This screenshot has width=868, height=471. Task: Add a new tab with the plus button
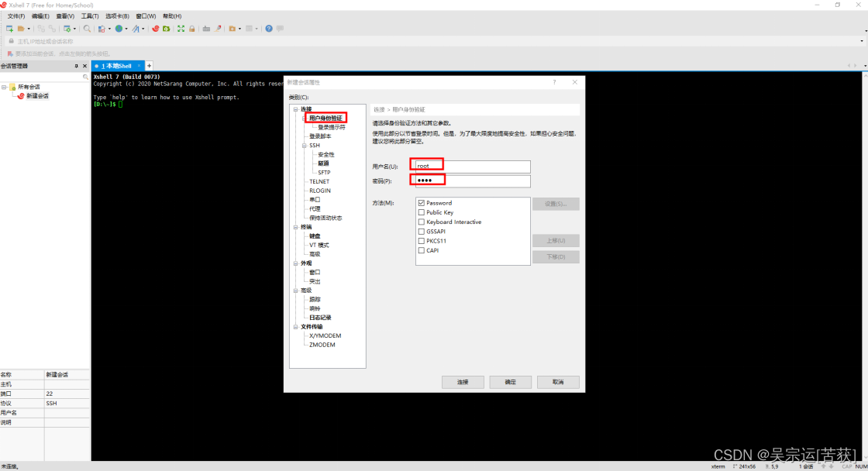[x=149, y=66]
